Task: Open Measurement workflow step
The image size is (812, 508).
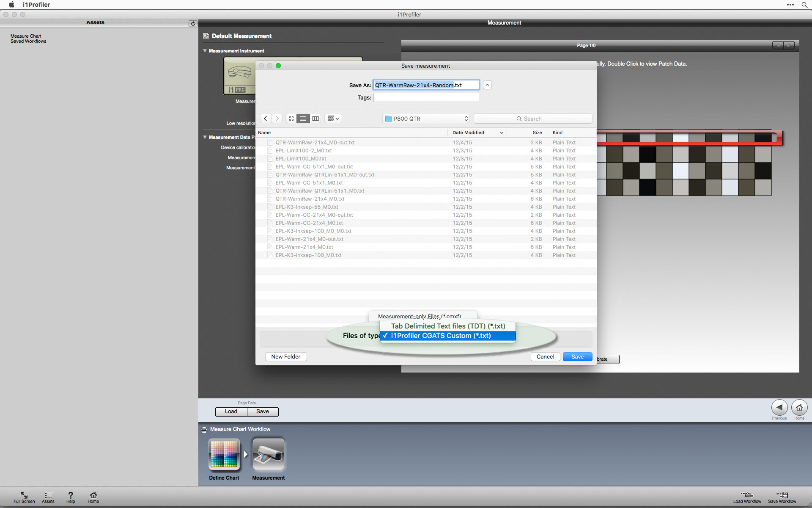Action: point(269,455)
